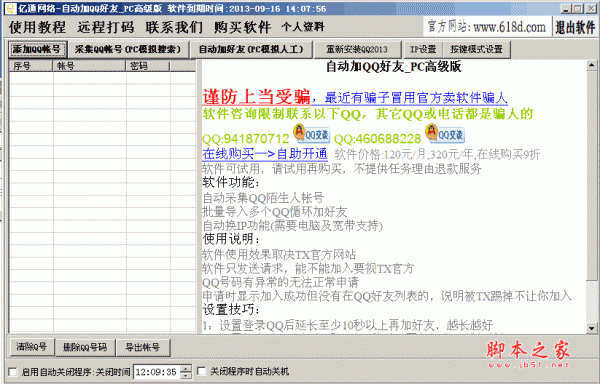The image size is (600, 384).
Task: Click the blue 最近有骗子冒用官方卖软件骗人 link
Action: coord(416,98)
